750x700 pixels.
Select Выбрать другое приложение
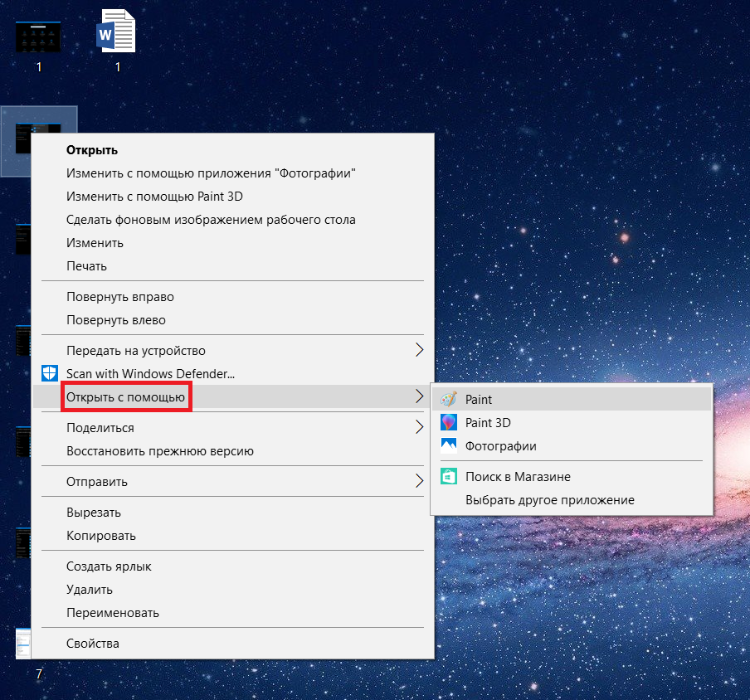[x=572, y=500]
